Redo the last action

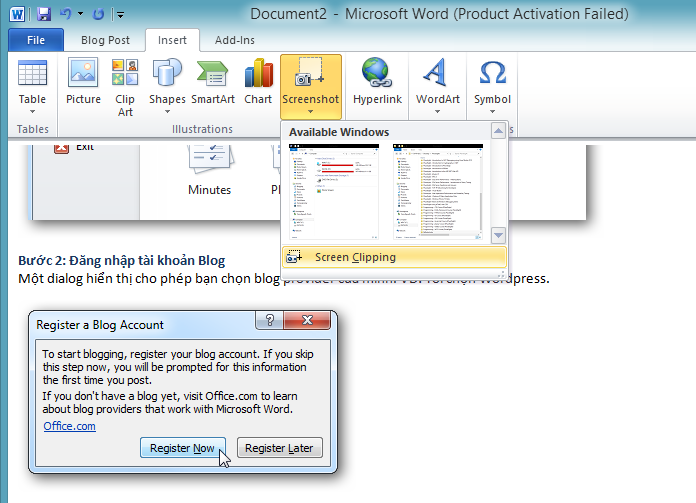pyautogui.click(x=98, y=14)
